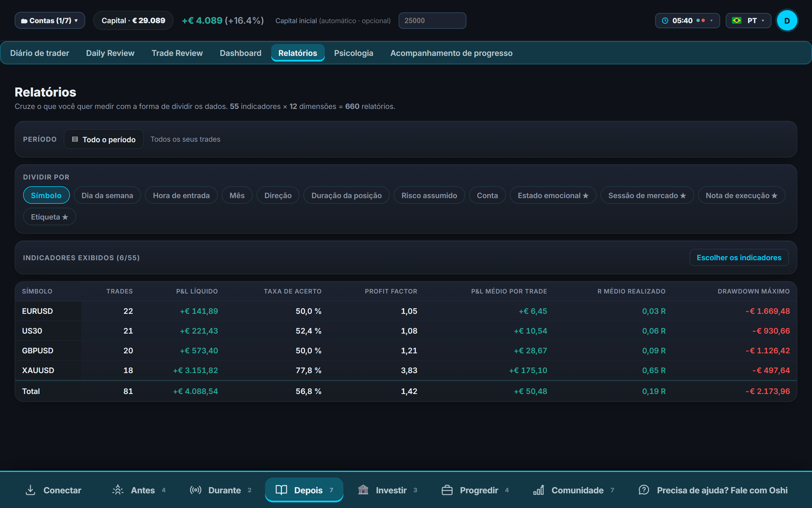Click the EURUSD symbol row

tap(406, 311)
